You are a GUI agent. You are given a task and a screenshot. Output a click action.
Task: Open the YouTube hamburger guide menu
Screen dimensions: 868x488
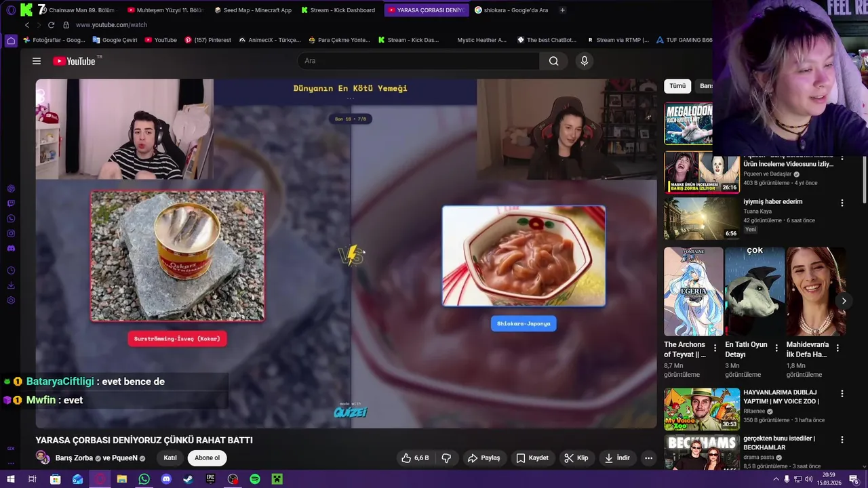37,61
